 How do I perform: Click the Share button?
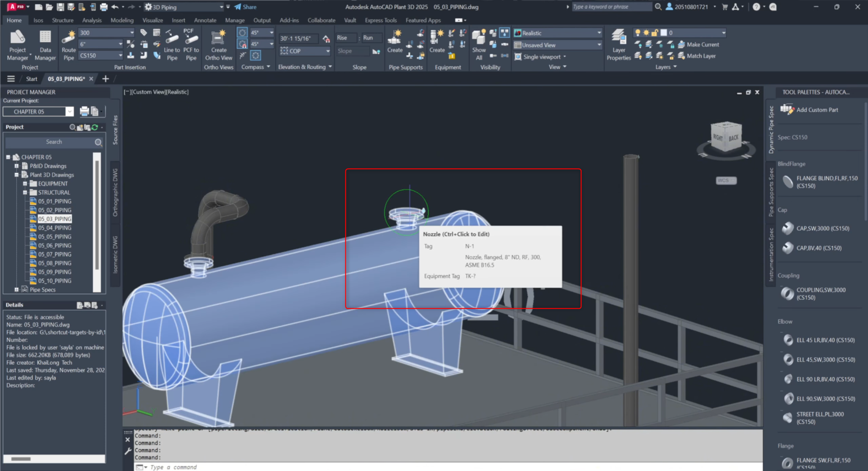coord(245,7)
